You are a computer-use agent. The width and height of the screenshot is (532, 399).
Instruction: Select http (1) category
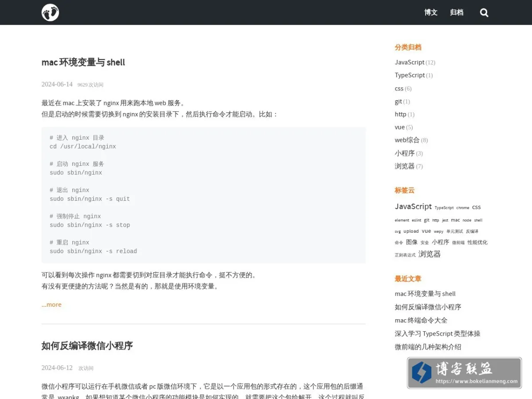(404, 114)
